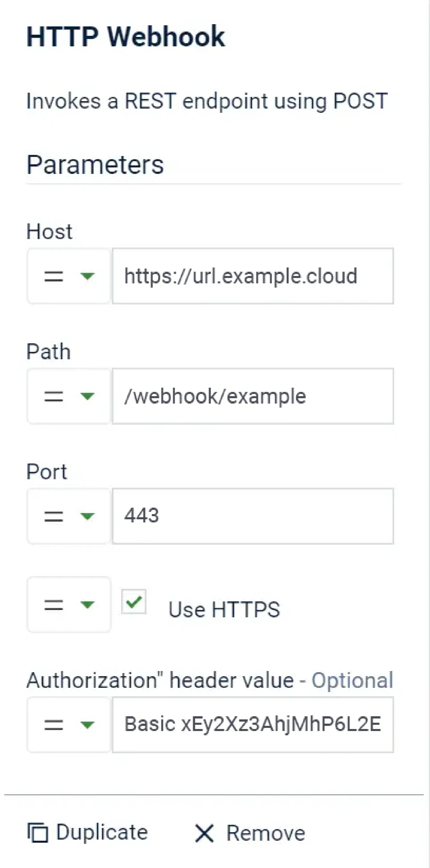430x868 pixels.
Task: Click the Use HTTPS label text
Action: (224, 609)
